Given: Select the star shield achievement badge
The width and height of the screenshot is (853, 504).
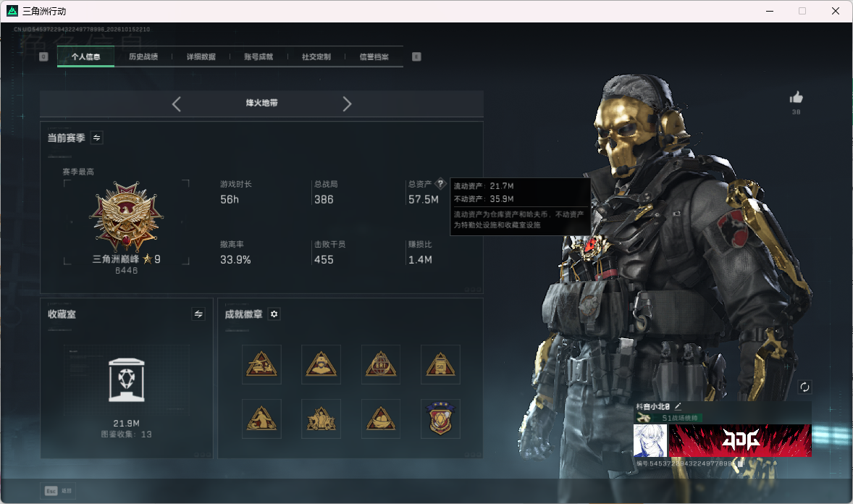Looking at the screenshot, I should pos(441,419).
